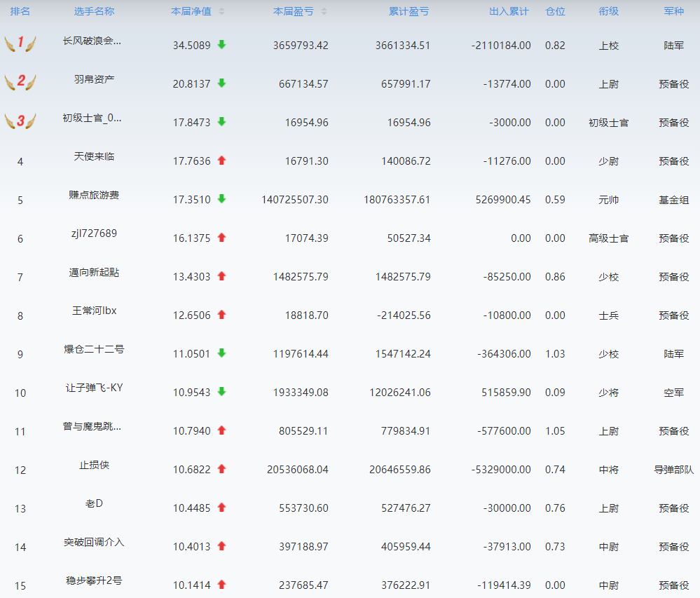Open player 止损侠
Viewport: 700px width, 598px height.
tap(94, 465)
